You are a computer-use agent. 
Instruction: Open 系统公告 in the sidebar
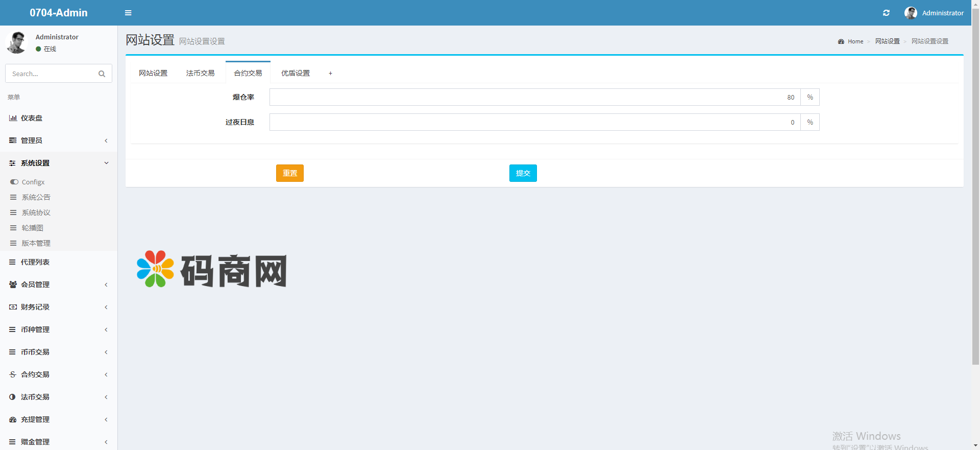pyautogui.click(x=36, y=197)
